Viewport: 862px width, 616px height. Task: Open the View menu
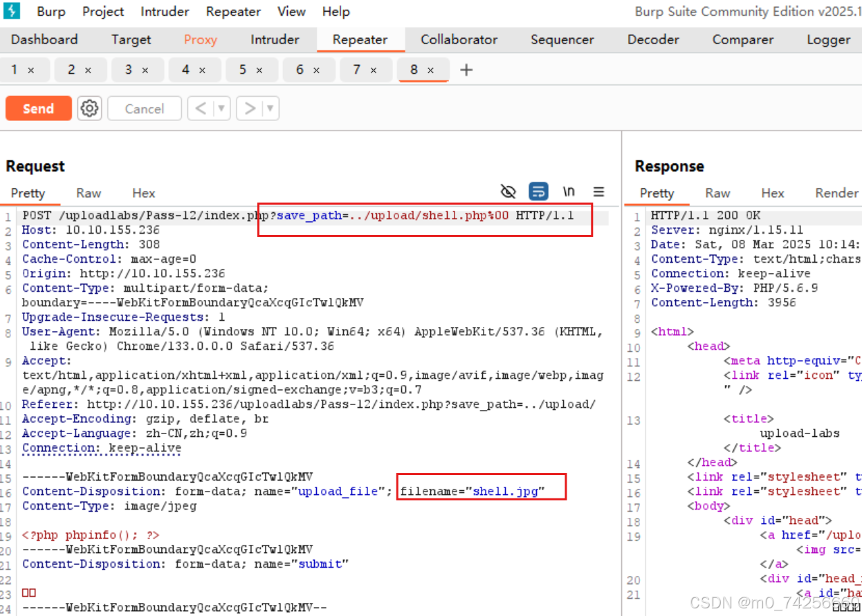pyautogui.click(x=291, y=12)
